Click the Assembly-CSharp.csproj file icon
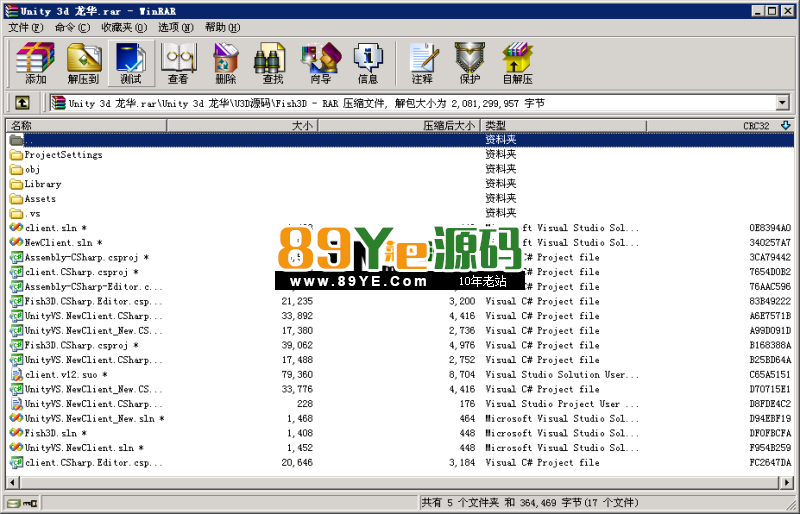800x514 pixels. click(16, 257)
